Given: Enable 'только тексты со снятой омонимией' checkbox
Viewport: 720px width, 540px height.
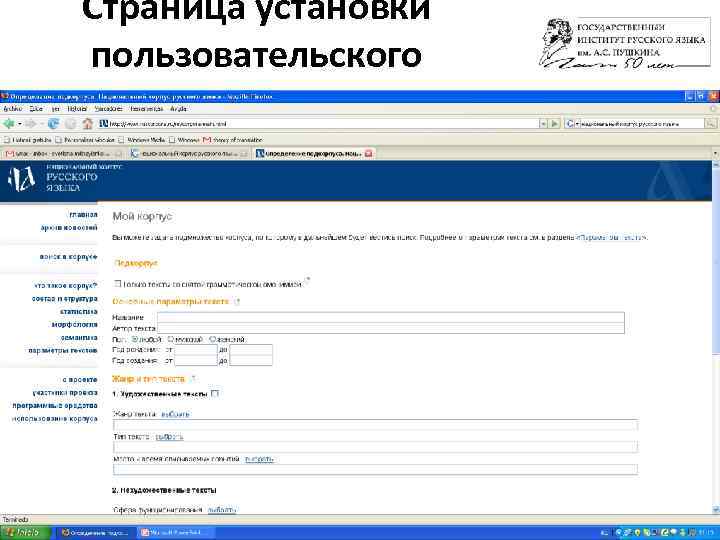Looking at the screenshot, I should [x=118, y=283].
